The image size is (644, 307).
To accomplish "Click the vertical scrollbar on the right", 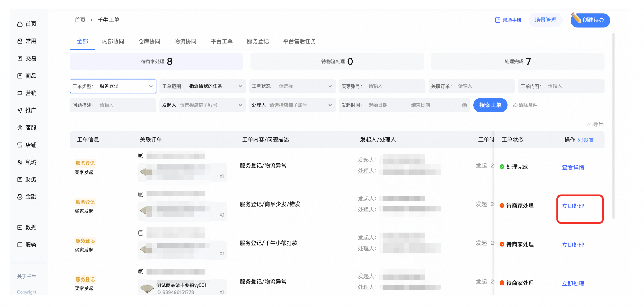I will 613,126.
